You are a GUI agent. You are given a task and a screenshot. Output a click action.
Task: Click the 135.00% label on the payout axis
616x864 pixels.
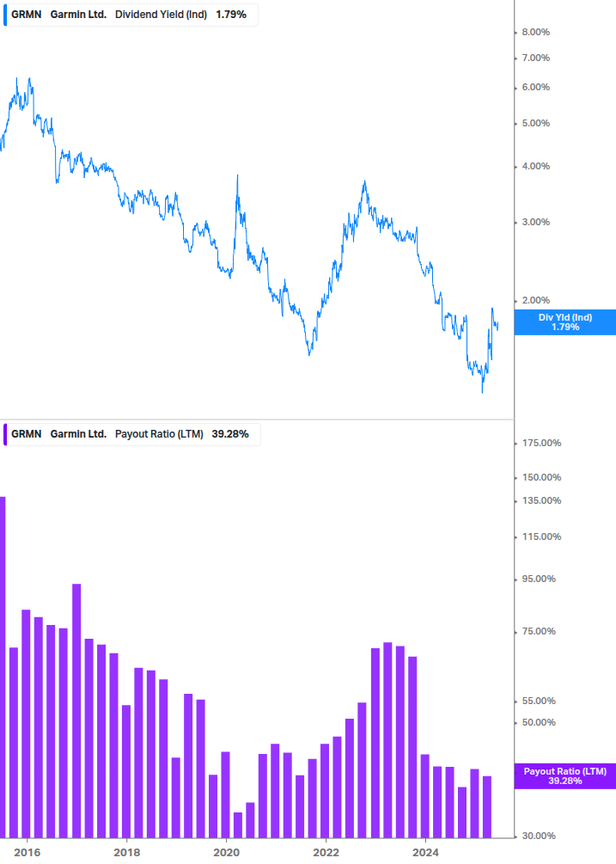coord(541,501)
